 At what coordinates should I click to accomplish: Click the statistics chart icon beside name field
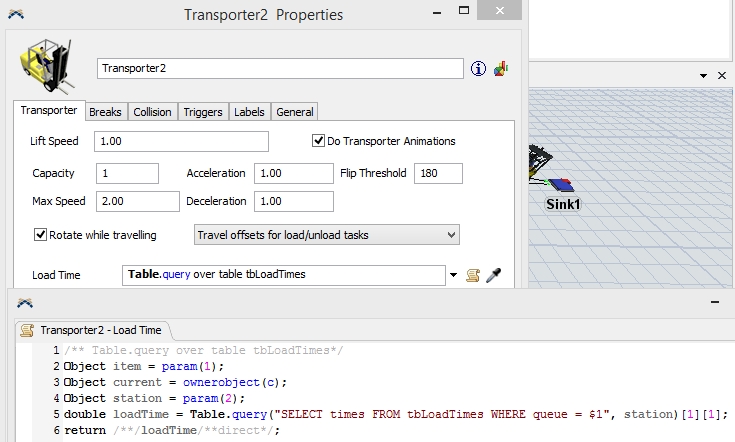[x=501, y=68]
